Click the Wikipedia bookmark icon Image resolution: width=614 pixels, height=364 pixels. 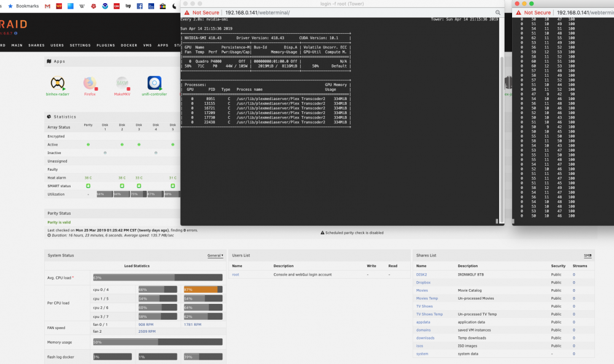tap(82, 6)
